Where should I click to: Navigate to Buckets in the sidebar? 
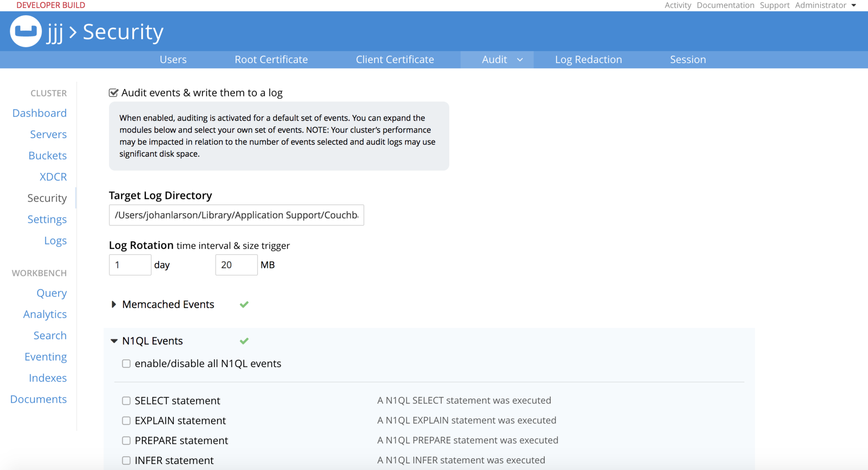click(47, 155)
